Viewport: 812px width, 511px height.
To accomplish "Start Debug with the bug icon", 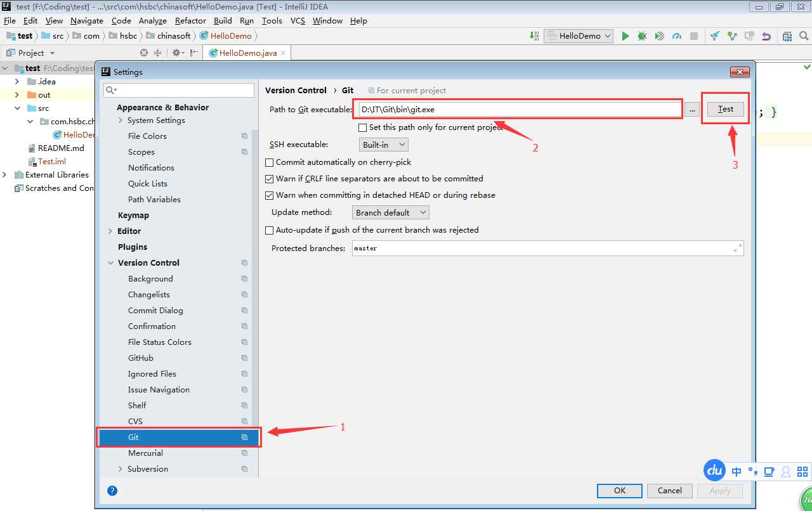I will pyautogui.click(x=642, y=36).
